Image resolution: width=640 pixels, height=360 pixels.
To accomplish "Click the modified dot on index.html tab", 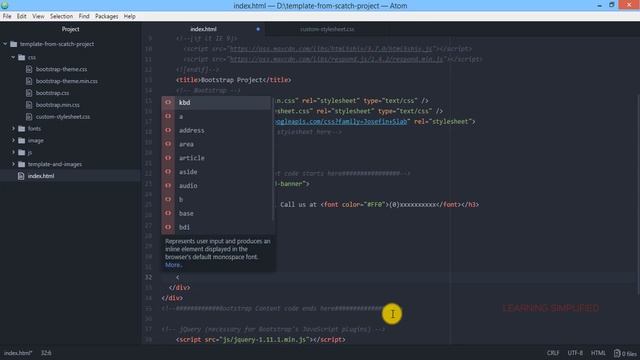I will click(258, 29).
